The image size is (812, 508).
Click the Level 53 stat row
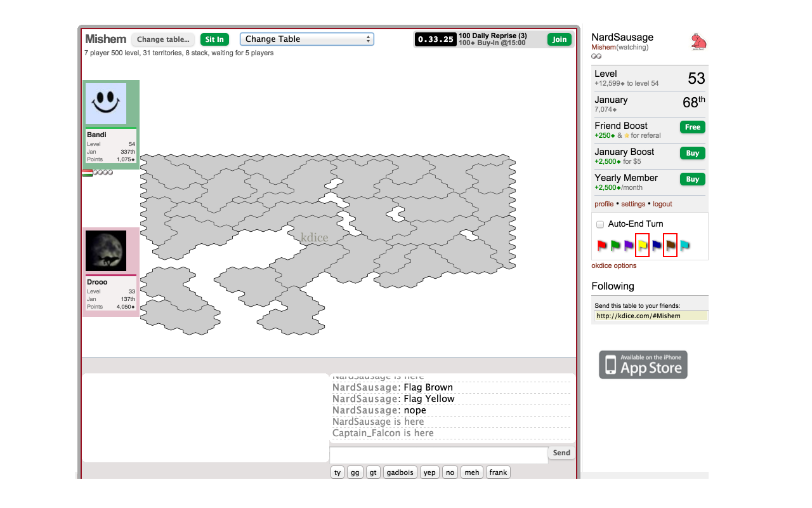click(x=650, y=78)
